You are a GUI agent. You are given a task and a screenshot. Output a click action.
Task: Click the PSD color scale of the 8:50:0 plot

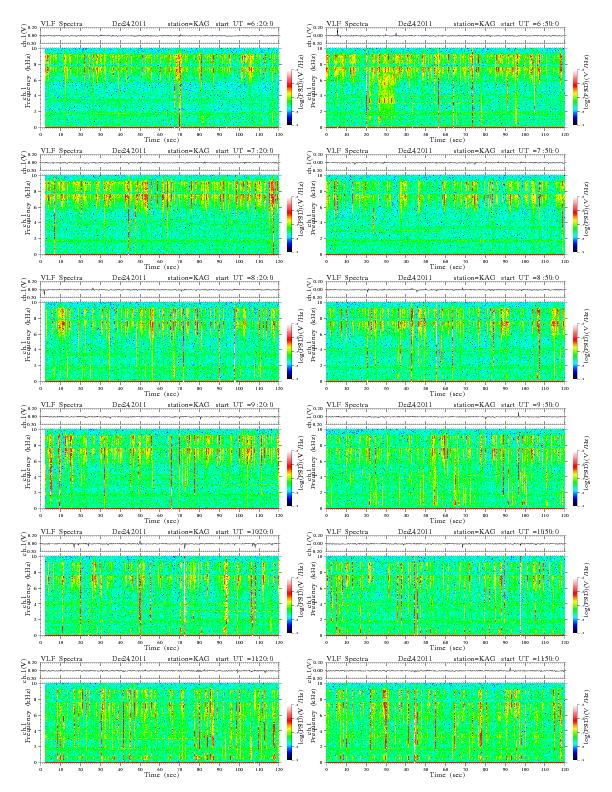[575, 352]
